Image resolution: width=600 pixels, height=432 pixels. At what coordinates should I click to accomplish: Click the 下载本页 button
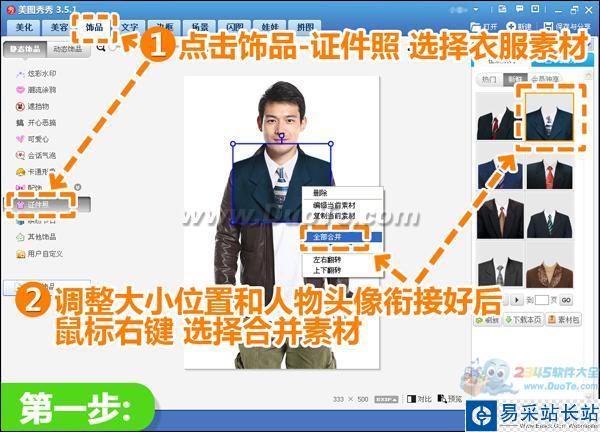tap(523, 320)
